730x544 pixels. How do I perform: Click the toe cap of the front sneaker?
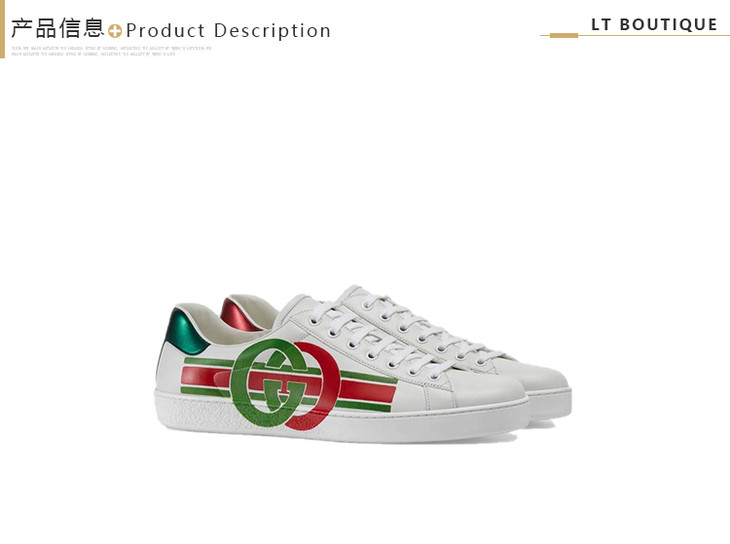coord(484,391)
